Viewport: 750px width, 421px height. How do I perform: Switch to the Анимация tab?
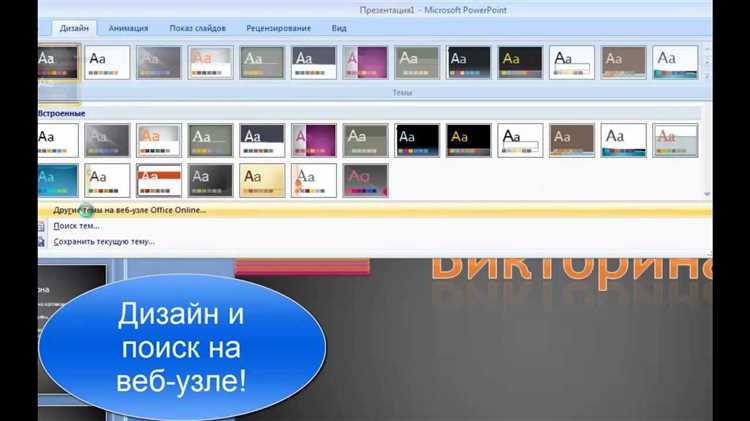click(128, 28)
